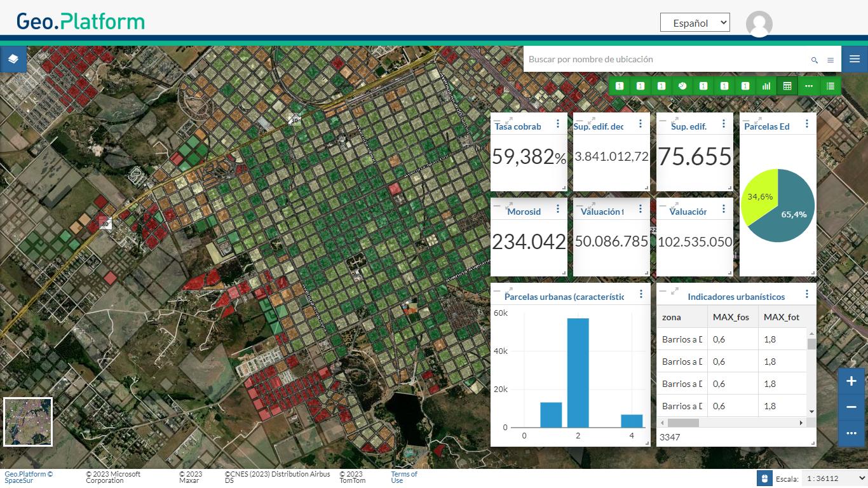The width and height of the screenshot is (868, 488).
Task: Minimize the widget showing 75.655
Action: pyautogui.click(x=663, y=120)
